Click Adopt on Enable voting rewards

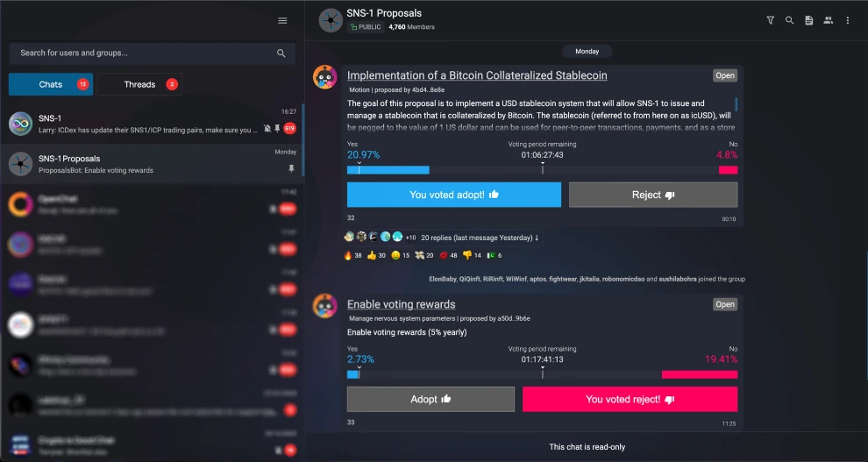coord(430,399)
